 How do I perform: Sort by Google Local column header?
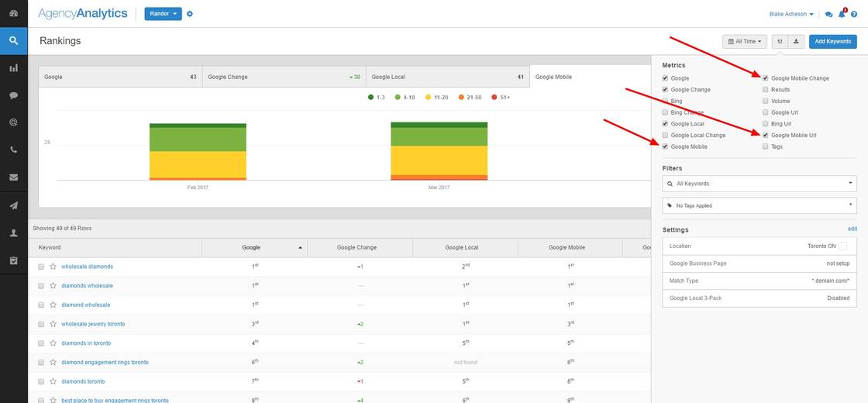tap(465, 247)
